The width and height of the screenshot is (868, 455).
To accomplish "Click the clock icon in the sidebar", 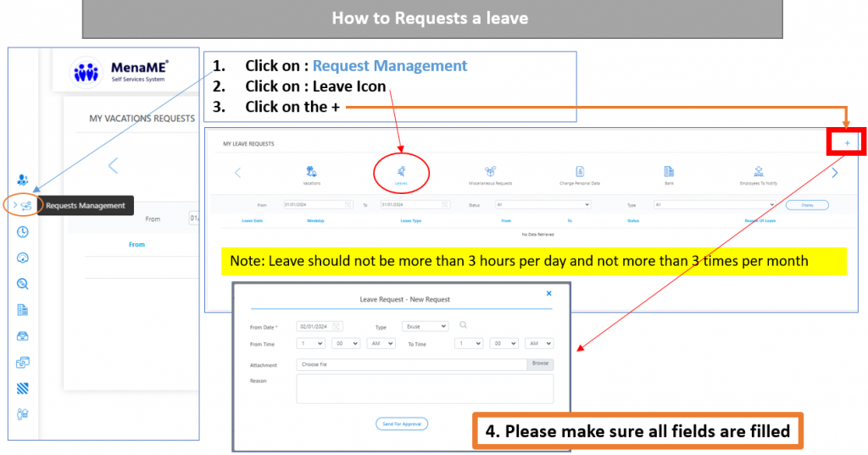I will pyautogui.click(x=23, y=231).
